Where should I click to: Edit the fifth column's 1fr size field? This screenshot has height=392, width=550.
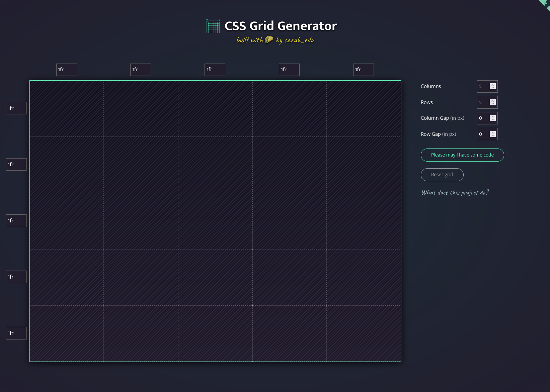pos(363,70)
